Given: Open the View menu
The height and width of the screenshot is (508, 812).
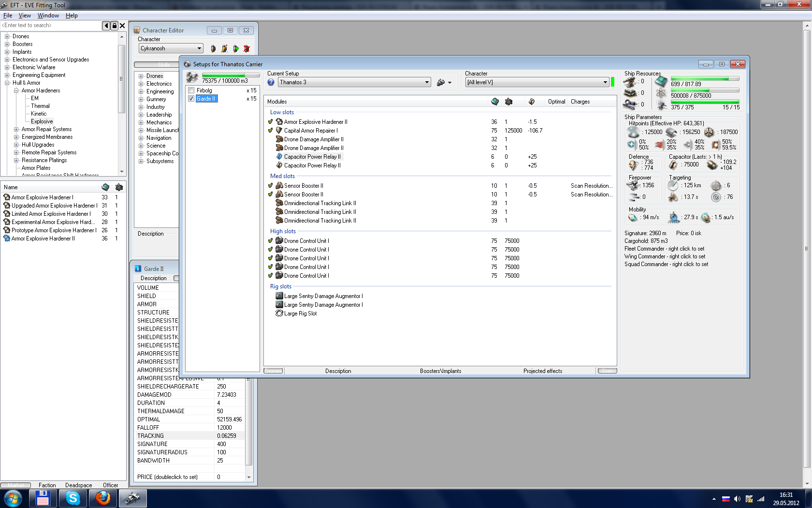Looking at the screenshot, I should 25,15.
